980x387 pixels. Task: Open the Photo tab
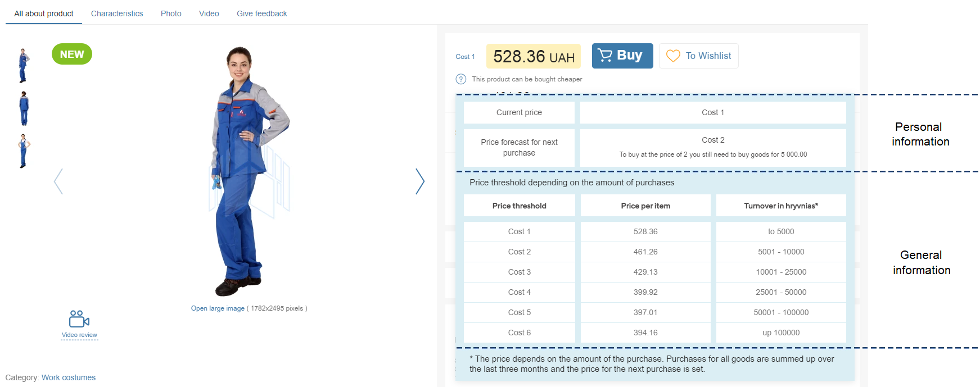point(171,13)
